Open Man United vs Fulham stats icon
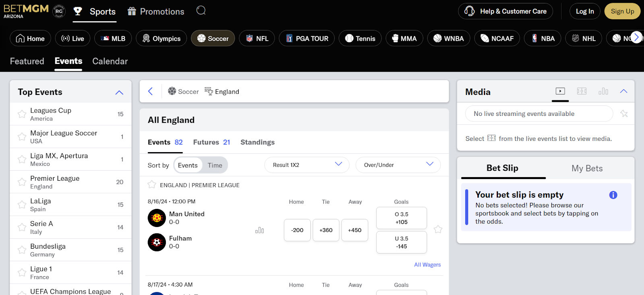 (x=260, y=230)
